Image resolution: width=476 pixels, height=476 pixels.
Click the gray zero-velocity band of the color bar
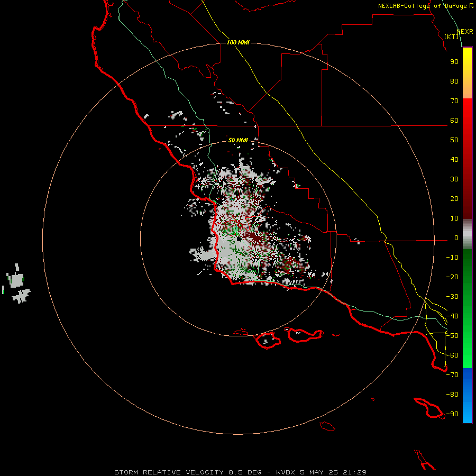[x=467, y=234]
